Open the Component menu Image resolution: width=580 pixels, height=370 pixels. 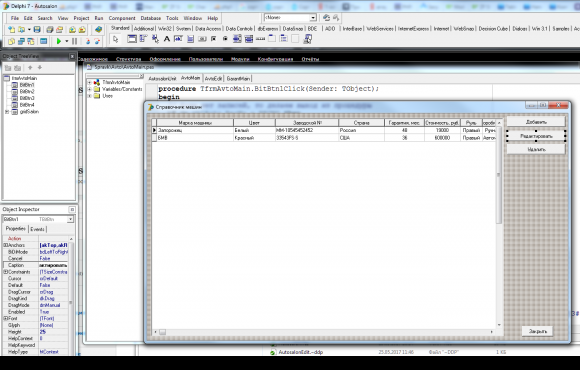point(122,18)
